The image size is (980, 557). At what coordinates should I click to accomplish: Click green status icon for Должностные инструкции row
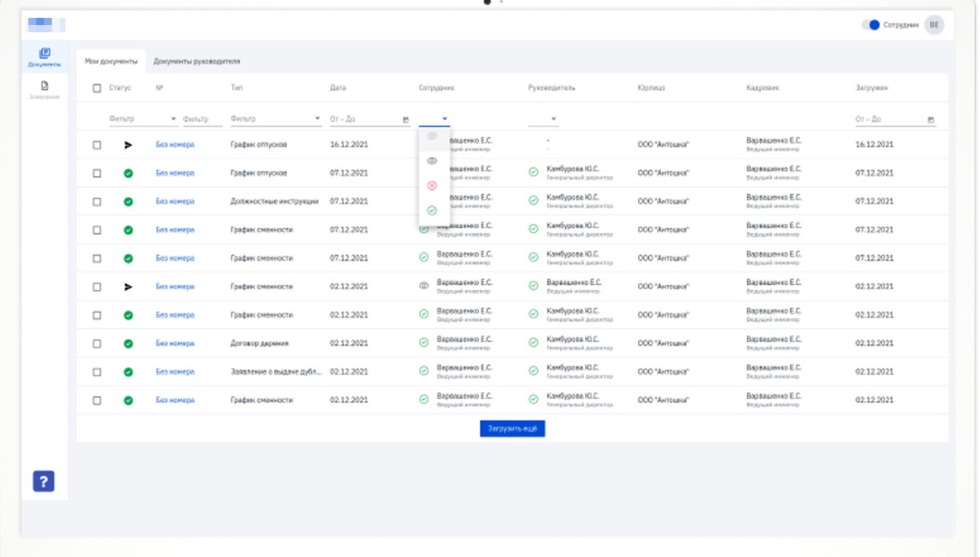click(128, 201)
